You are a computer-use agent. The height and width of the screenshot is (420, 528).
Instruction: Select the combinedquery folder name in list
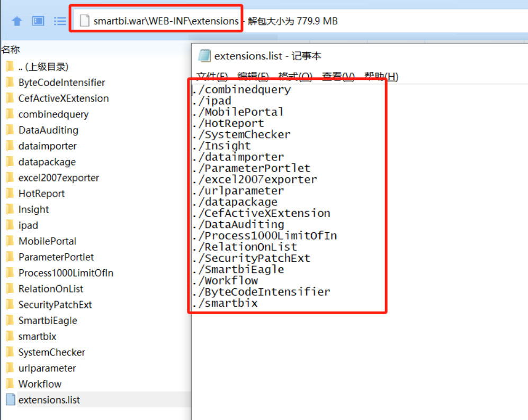pyautogui.click(x=53, y=114)
